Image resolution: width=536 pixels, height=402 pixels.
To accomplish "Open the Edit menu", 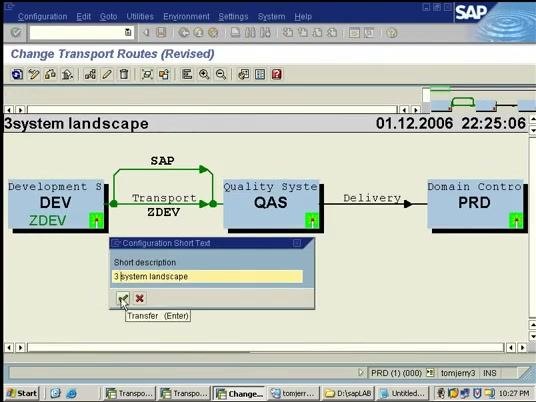I will click(83, 16).
